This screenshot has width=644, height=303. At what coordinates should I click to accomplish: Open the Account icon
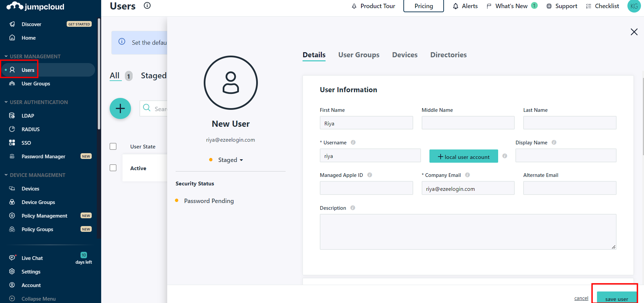click(x=12, y=285)
